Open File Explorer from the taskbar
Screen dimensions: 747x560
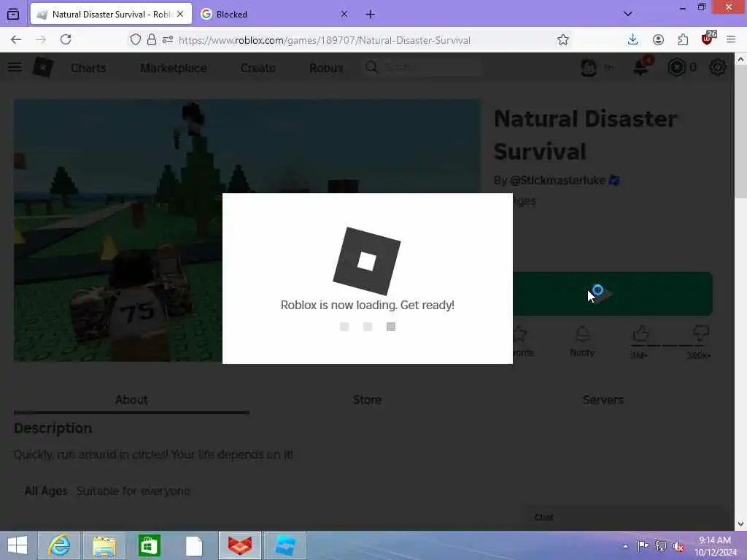click(104, 545)
